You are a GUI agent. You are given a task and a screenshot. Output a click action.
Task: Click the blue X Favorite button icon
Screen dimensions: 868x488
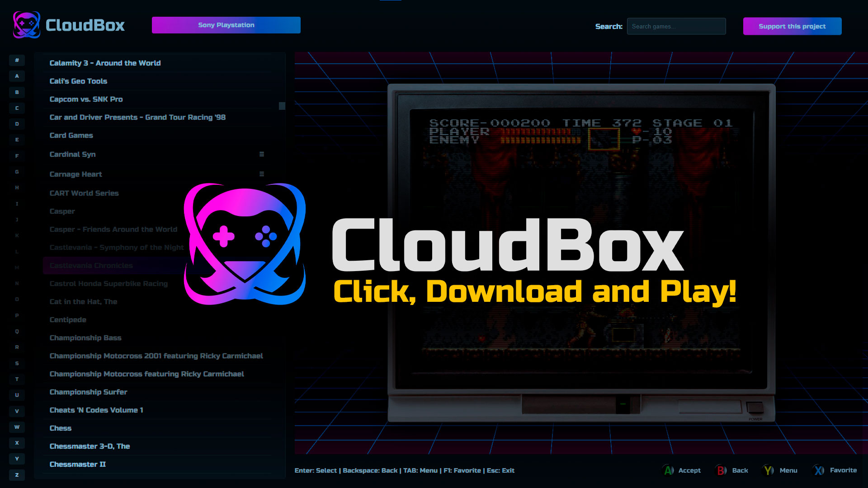(819, 470)
